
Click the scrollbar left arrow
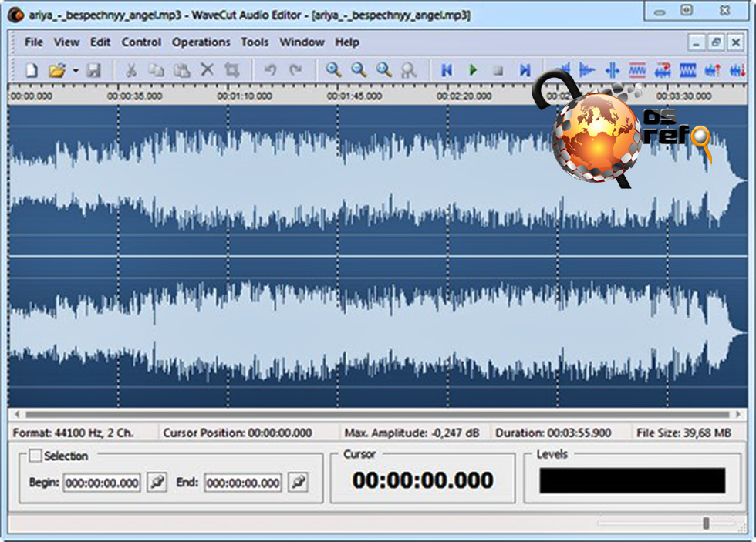[17, 414]
